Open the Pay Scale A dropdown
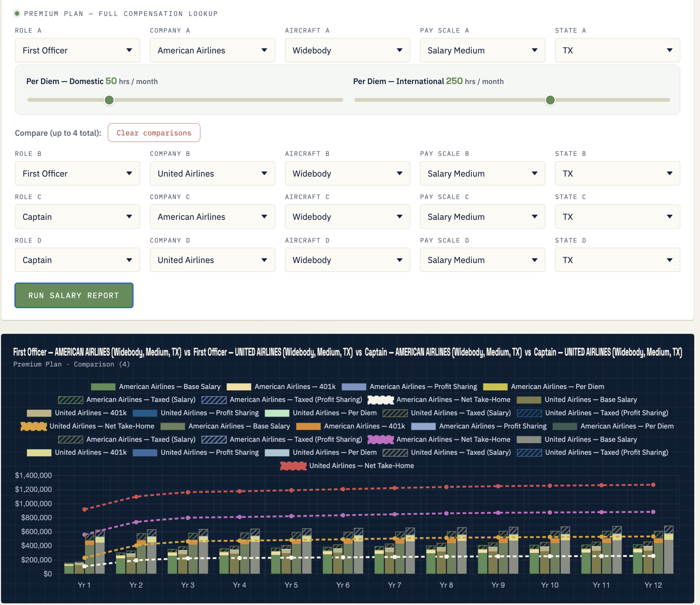Viewport: 700px width, 605px height. tap(483, 50)
